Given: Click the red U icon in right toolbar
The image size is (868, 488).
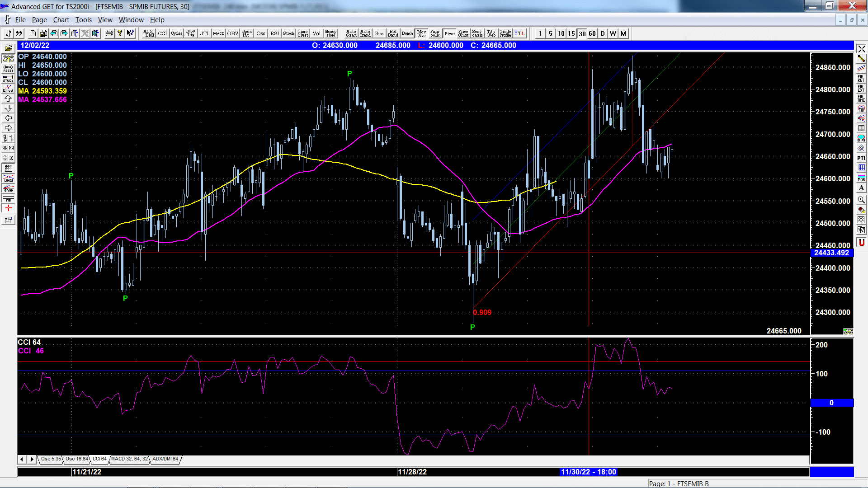Looking at the screenshot, I should (861, 243).
